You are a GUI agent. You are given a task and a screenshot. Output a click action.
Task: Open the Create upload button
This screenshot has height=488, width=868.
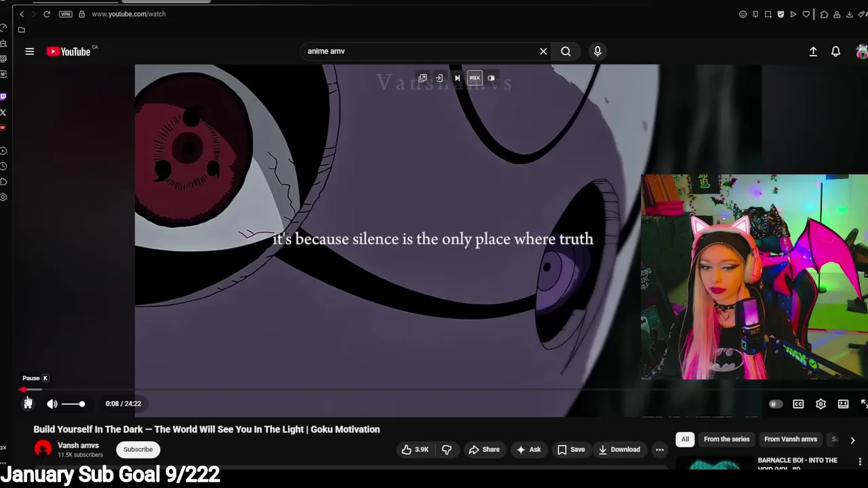click(x=813, y=52)
